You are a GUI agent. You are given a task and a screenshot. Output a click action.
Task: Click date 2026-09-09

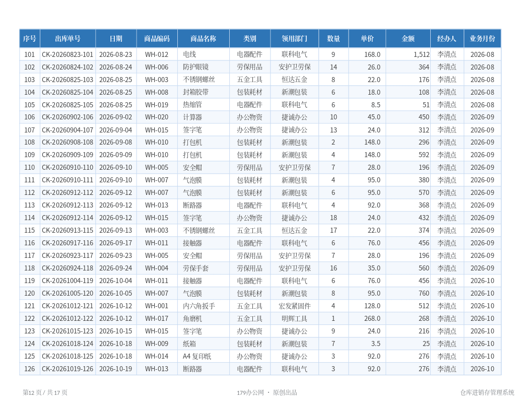[116, 155]
